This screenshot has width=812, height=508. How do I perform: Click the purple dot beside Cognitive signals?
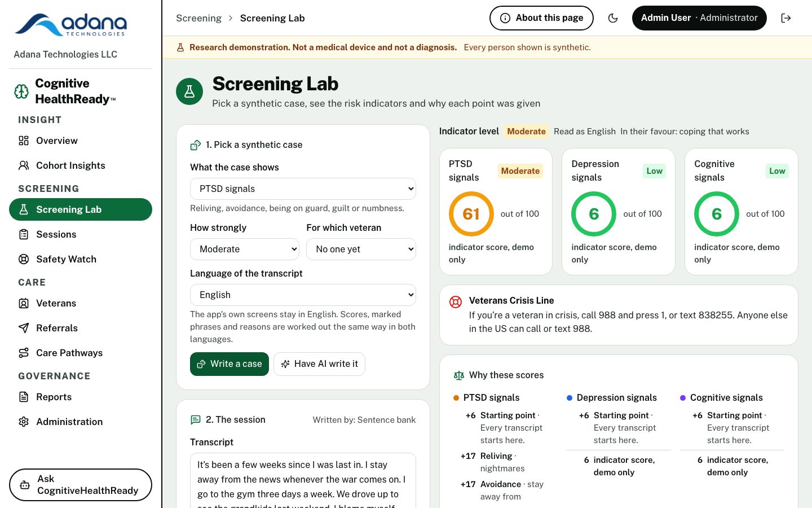(683, 398)
